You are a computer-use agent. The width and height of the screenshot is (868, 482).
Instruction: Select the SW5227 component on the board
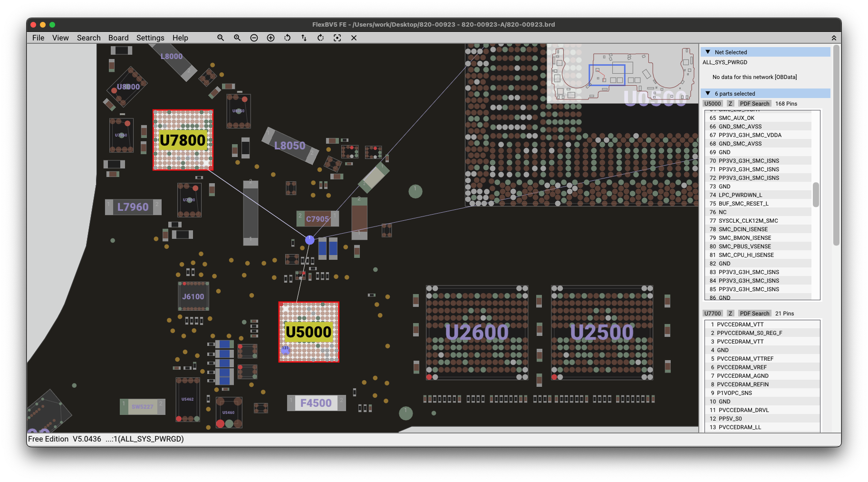pyautogui.click(x=143, y=407)
